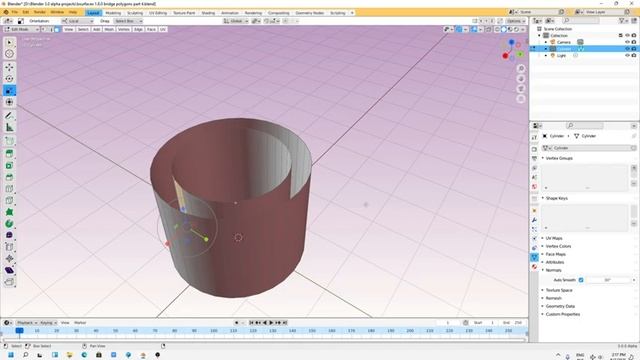Select the Extrude Region tool
The image size is (640, 360).
point(9,154)
